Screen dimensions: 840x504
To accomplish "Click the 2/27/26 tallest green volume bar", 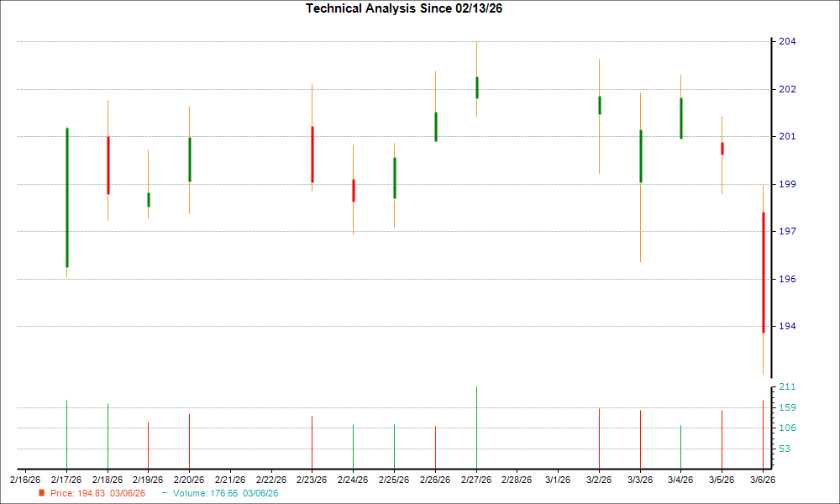I will click(x=477, y=428).
